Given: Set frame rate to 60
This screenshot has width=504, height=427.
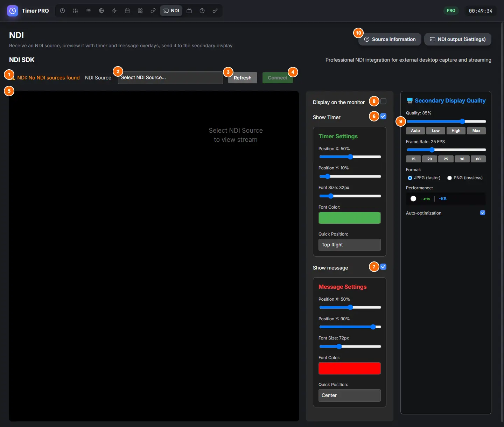Looking at the screenshot, I should [478, 159].
